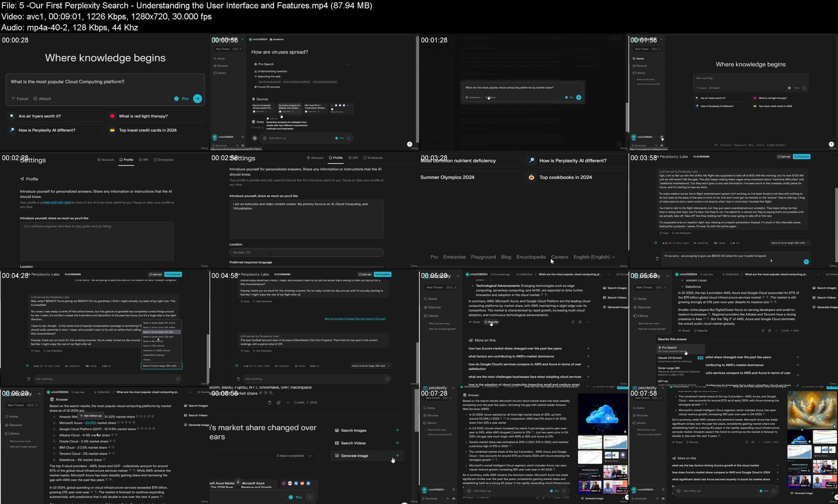Click Try Perplexity in the 00:03:58 frame
The image size is (838, 504).
pyautogui.click(x=801, y=156)
